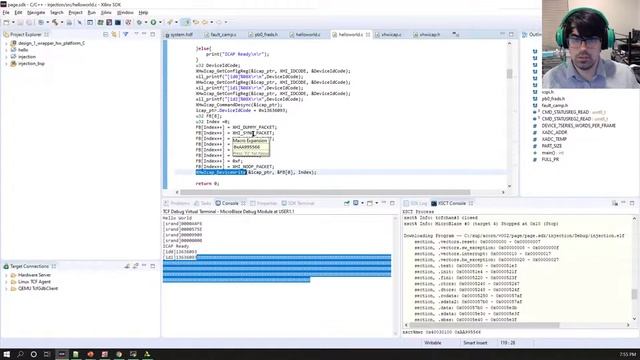640x360 pixels.
Task: Click the back navigation arrow icon
Action: click(205, 22)
